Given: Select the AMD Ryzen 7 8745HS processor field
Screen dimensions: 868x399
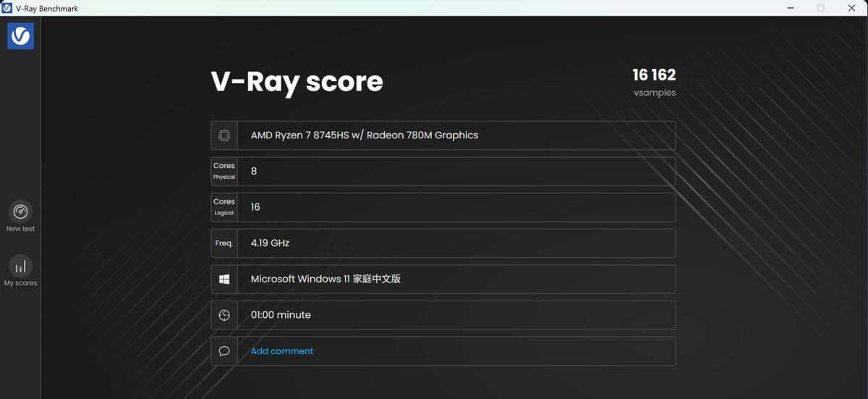Looking at the screenshot, I should point(365,135).
